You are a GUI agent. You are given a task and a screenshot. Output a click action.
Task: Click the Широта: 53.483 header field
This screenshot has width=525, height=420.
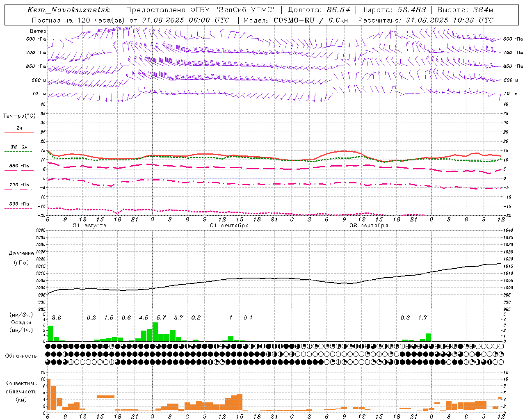click(x=393, y=10)
